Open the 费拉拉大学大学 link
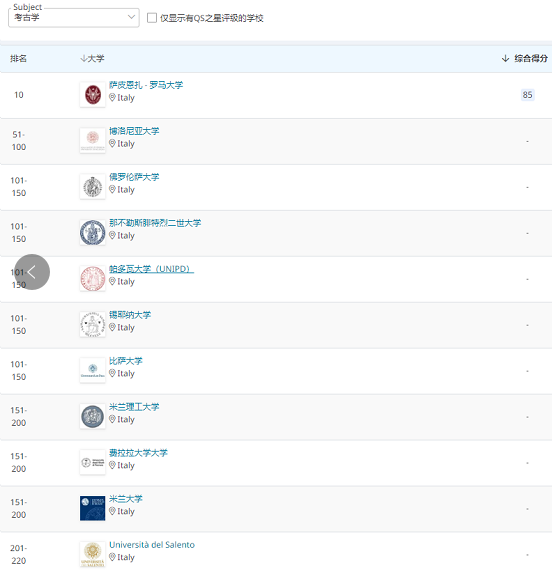Image resolution: width=552 pixels, height=571 pixels. pos(138,453)
